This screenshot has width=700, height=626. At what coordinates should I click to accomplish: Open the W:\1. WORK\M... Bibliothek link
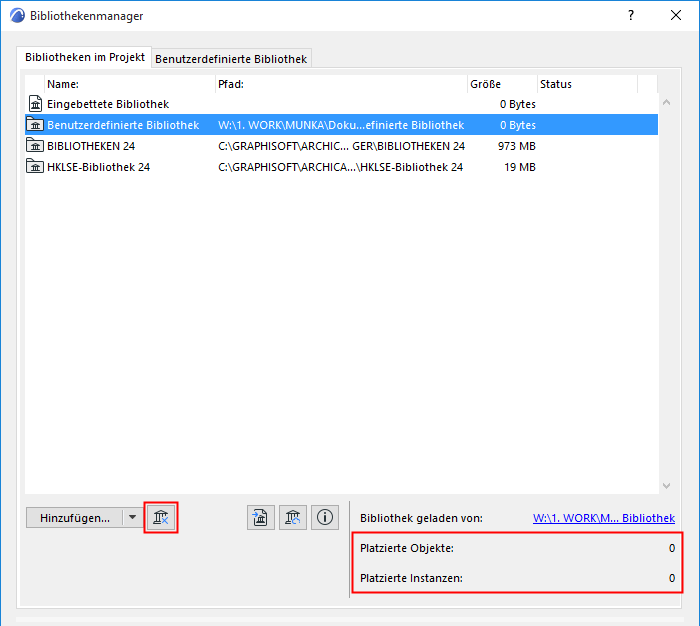coord(604,518)
